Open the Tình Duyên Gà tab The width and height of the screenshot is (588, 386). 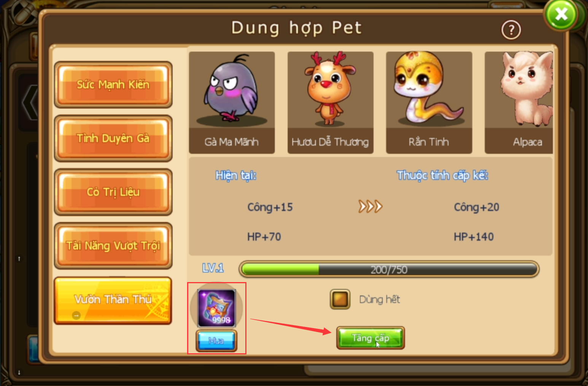(x=113, y=138)
